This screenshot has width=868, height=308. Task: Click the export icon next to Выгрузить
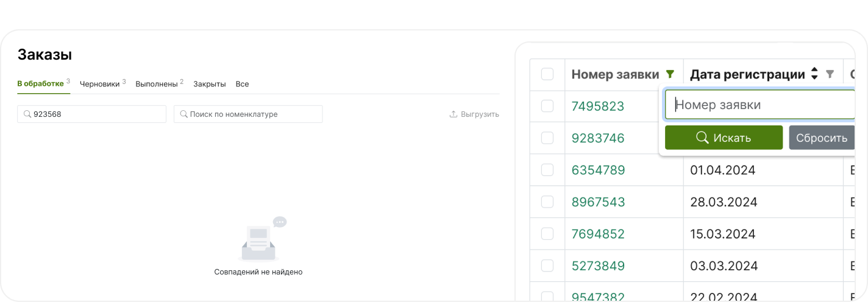click(454, 114)
